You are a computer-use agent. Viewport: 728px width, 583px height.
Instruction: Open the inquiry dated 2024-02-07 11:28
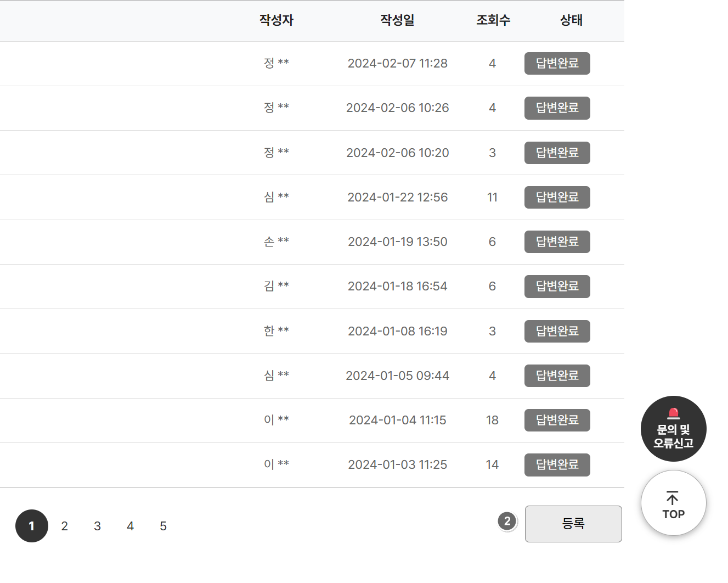pyautogui.click(x=397, y=63)
